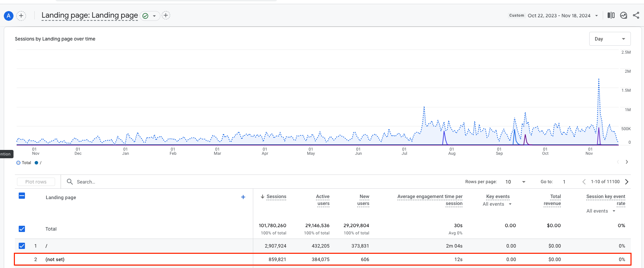This screenshot has width=644, height=268.
Task: Click sessions value 2,907,924
Action: click(275, 246)
